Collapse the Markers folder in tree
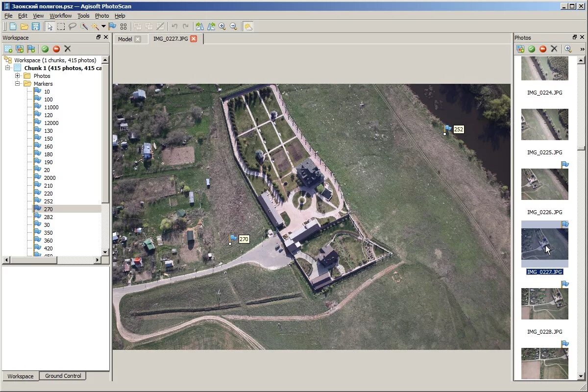This screenshot has height=392, width=588. click(x=18, y=84)
